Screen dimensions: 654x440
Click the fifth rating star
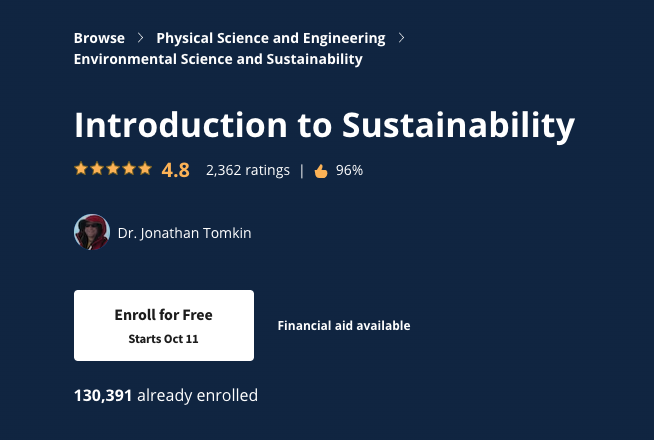tap(145, 169)
